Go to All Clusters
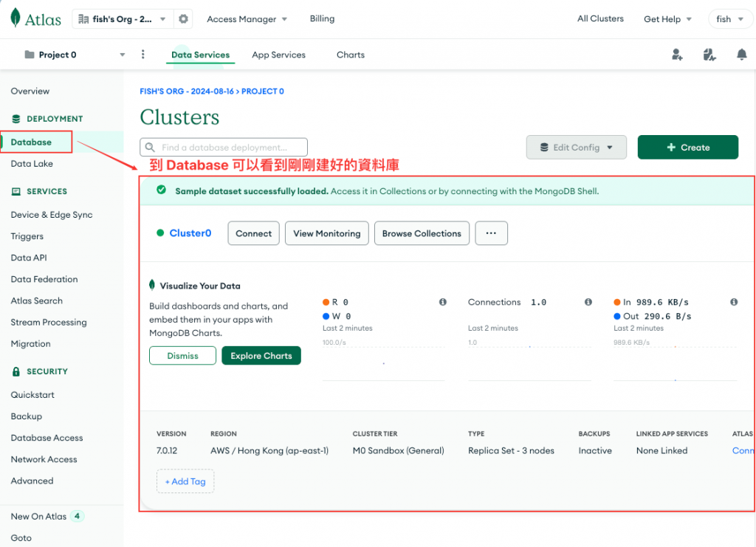Image resolution: width=756 pixels, height=547 pixels. coord(600,18)
